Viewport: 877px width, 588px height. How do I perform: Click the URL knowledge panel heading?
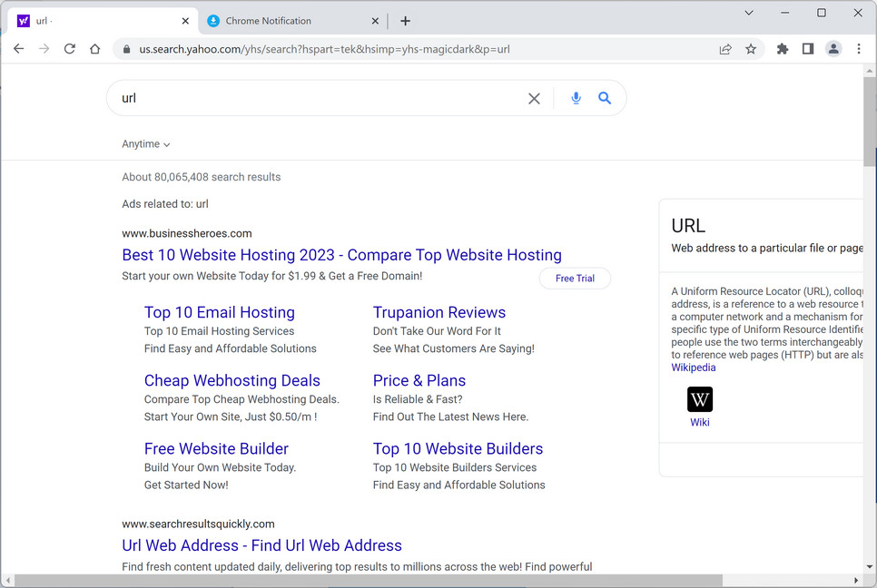pos(688,226)
